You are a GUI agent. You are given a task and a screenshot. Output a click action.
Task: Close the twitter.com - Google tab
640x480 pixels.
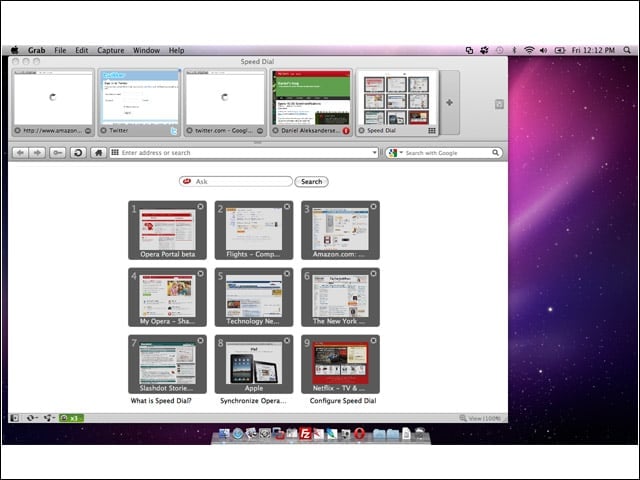click(x=189, y=131)
